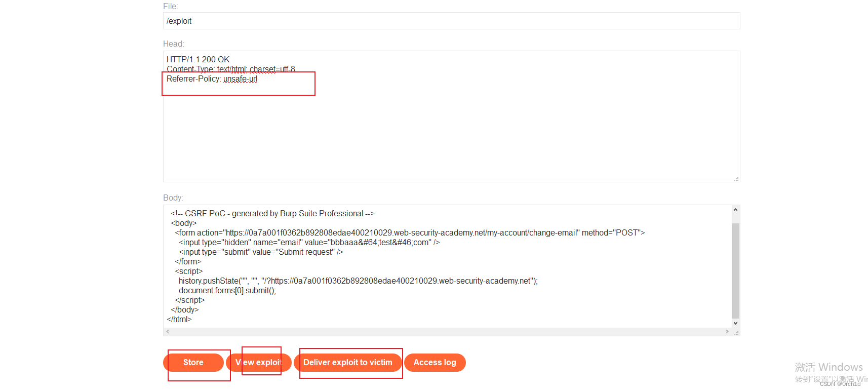The image size is (868, 391).
Task: Deliver exploit to victim
Action: (x=348, y=363)
